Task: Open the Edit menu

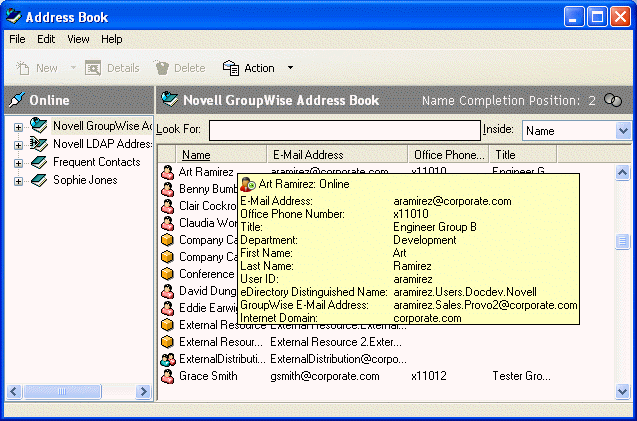Action: click(46, 39)
